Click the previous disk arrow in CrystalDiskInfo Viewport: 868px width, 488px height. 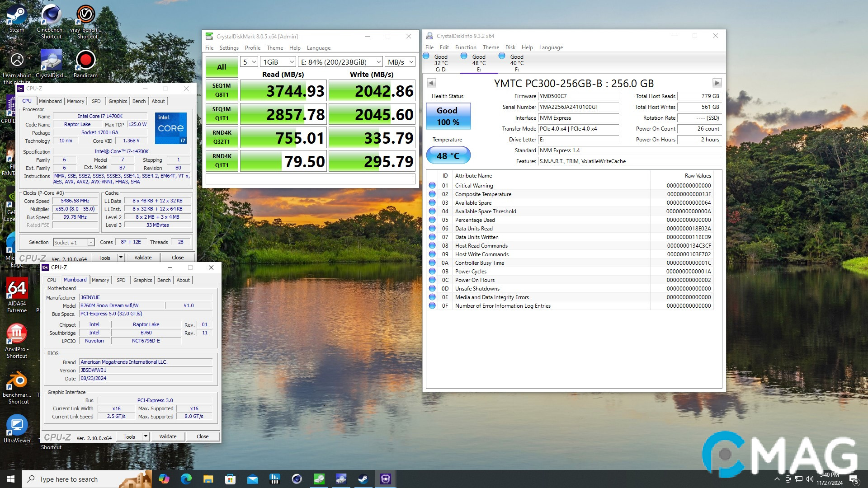click(x=431, y=83)
